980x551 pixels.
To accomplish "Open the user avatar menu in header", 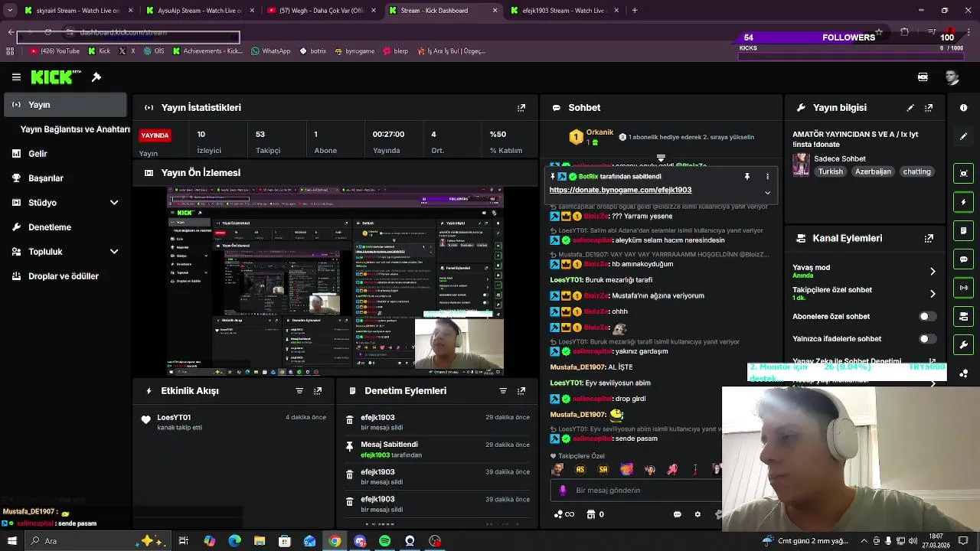I will coord(952,77).
